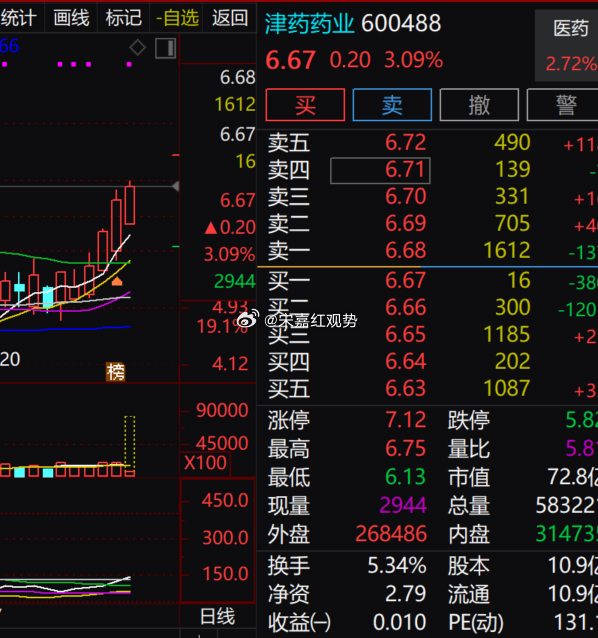Click the blue 卖 sell button
Screen dimensions: 598x638
click(392, 105)
